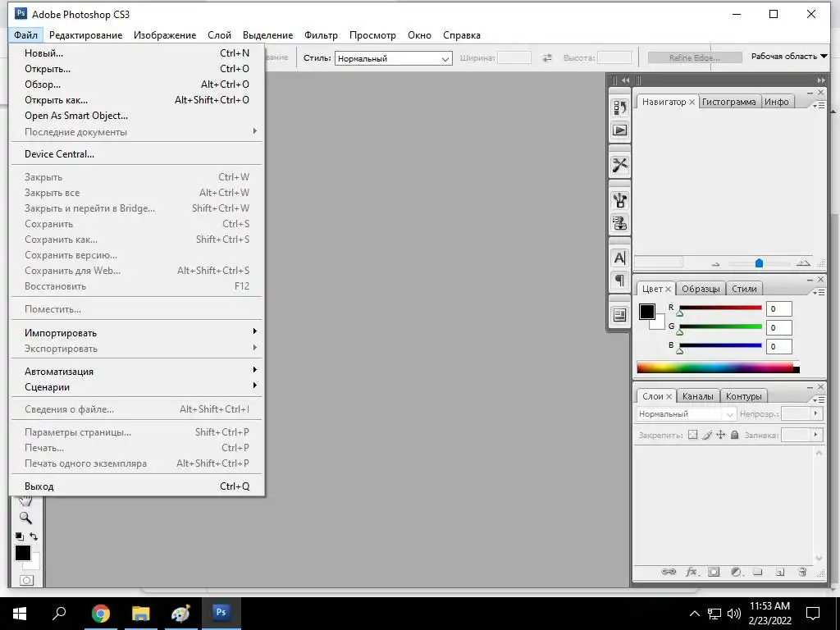The height and width of the screenshot is (630, 840).
Task: Select the Hand tool in the toolbox
Action: (x=25, y=501)
